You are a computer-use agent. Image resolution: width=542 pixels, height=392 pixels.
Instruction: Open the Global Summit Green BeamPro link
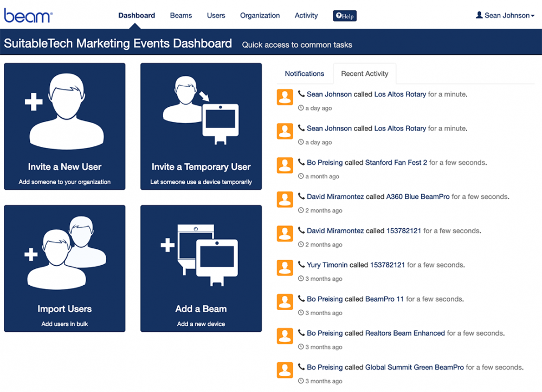point(415,367)
